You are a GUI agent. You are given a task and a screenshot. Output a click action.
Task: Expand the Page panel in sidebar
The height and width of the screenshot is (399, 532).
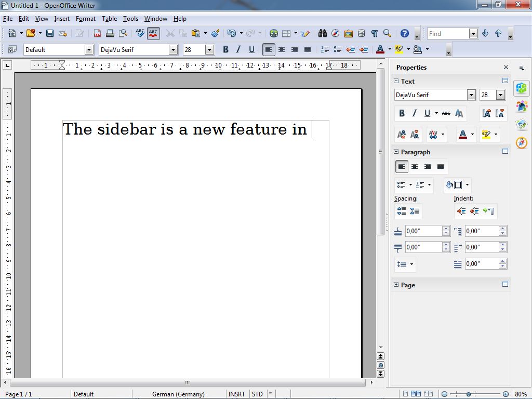396,285
